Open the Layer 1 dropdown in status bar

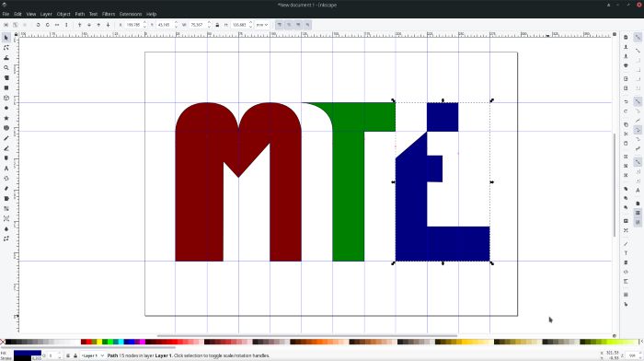click(x=92, y=355)
